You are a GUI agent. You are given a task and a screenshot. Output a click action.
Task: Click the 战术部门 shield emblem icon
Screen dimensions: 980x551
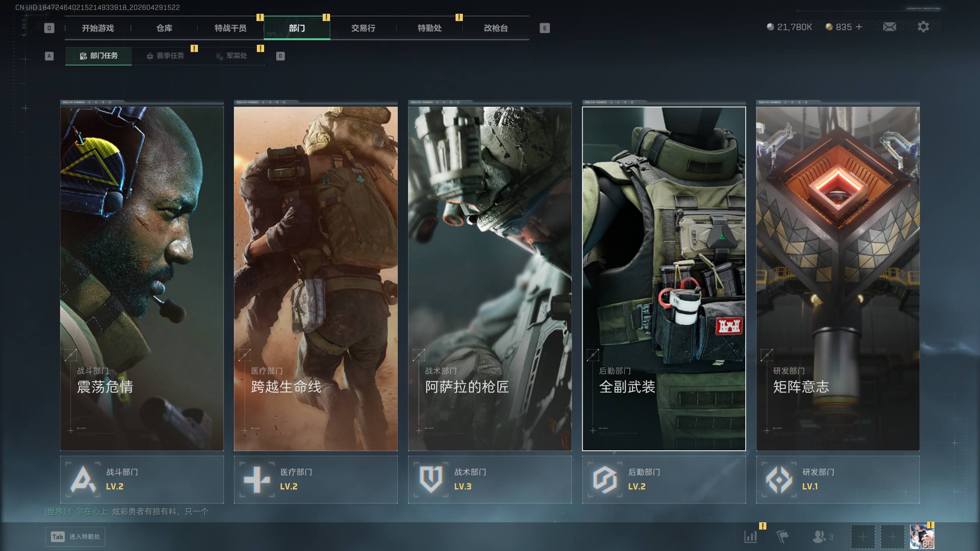(431, 479)
